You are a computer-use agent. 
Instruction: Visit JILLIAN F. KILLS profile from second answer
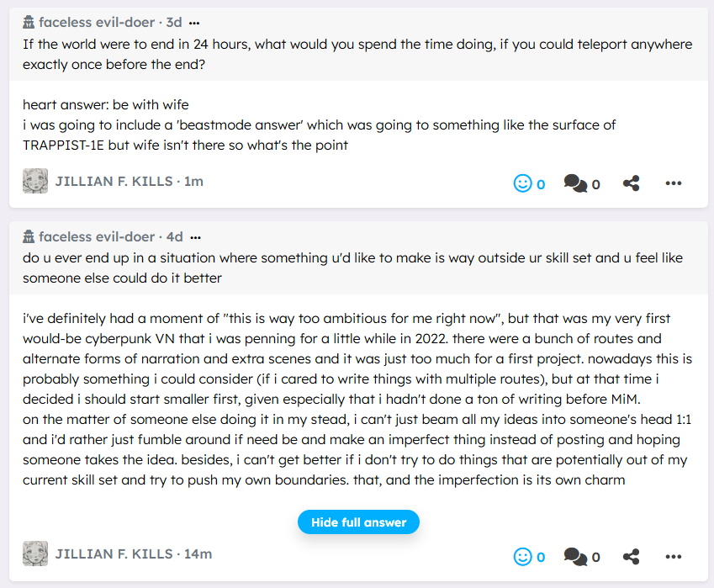tap(114, 554)
